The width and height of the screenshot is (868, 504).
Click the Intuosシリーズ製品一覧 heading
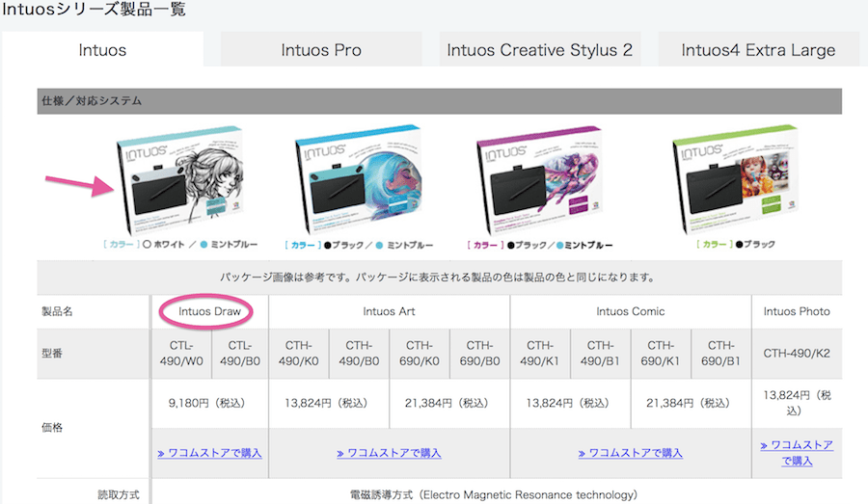95,10
